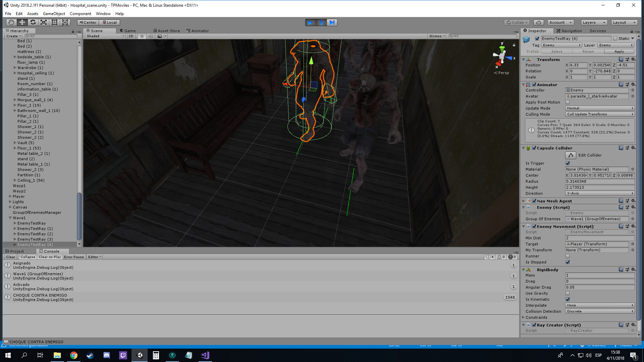Select the Scale tool
Viewport: 644px width, 362px height.
click(44, 22)
